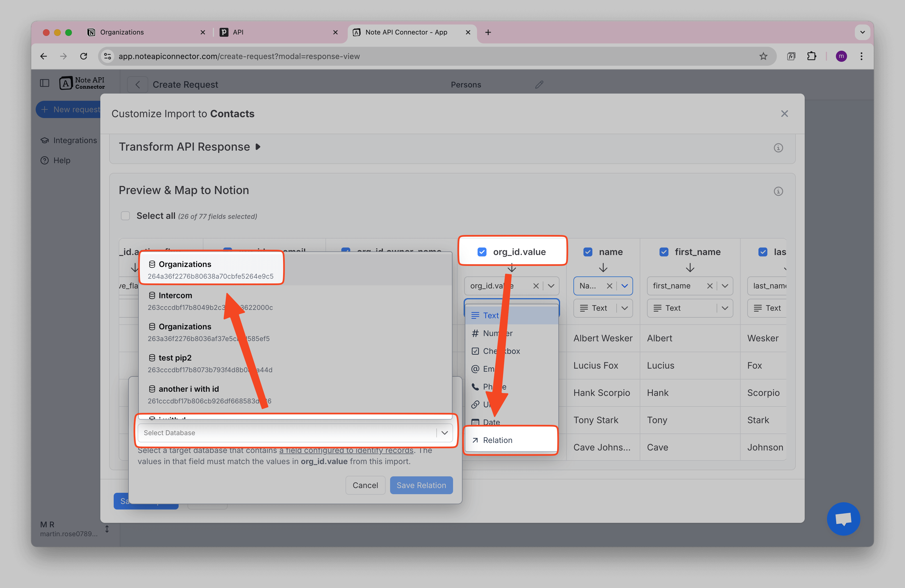Toggle the sidebar panel icon
This screenshot has height=588, width=905.
pyautogui.click(x=45, y=83)
